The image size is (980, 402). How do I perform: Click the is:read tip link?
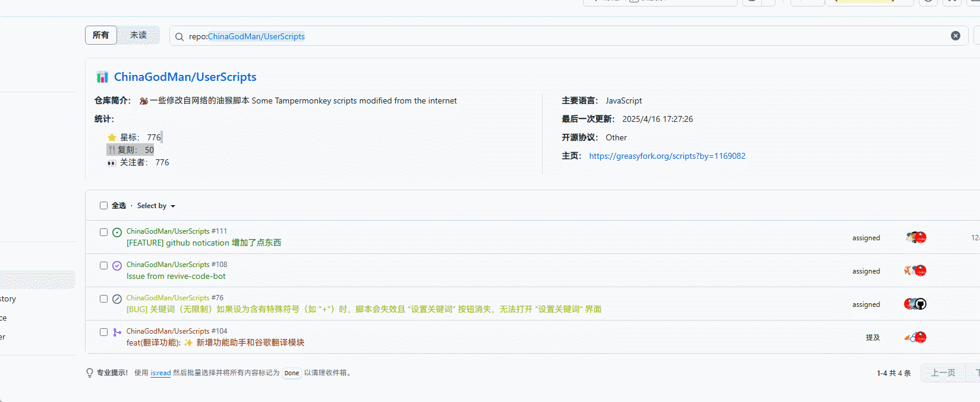pos(160,373)
